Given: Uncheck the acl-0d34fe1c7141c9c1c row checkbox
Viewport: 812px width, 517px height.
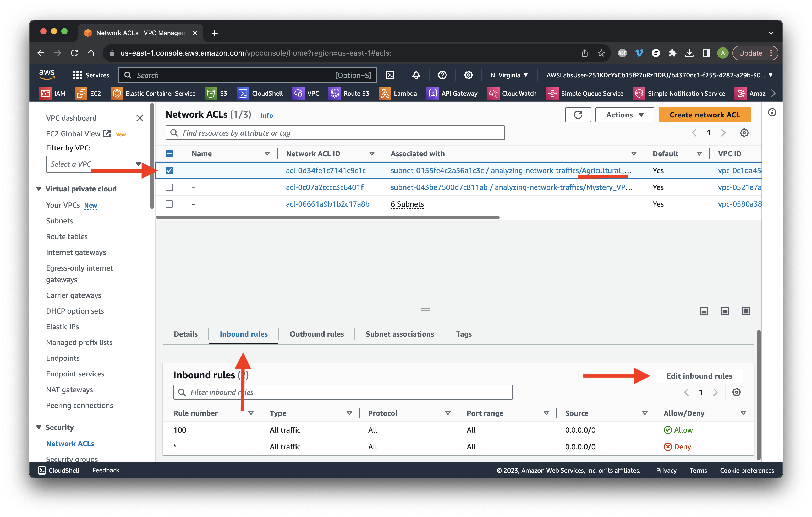Looking at the screenshot, I should pyautogui.click(x=169, y=170).
